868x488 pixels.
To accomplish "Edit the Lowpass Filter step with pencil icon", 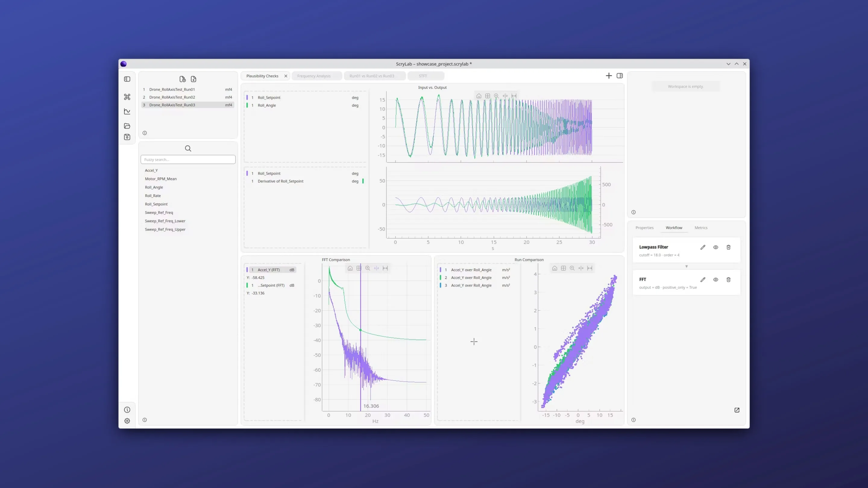I will (x=703, y=247).
